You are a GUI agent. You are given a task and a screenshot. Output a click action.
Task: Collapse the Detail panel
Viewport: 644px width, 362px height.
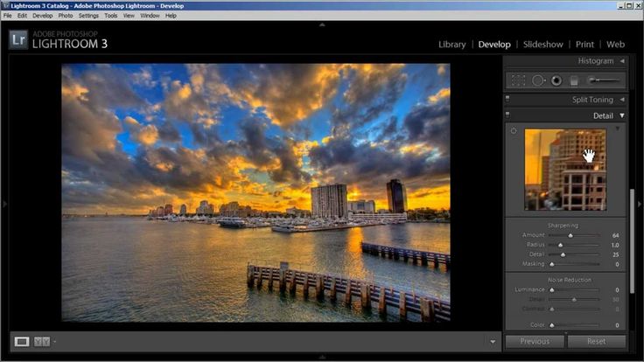click(x=622, y=115)
